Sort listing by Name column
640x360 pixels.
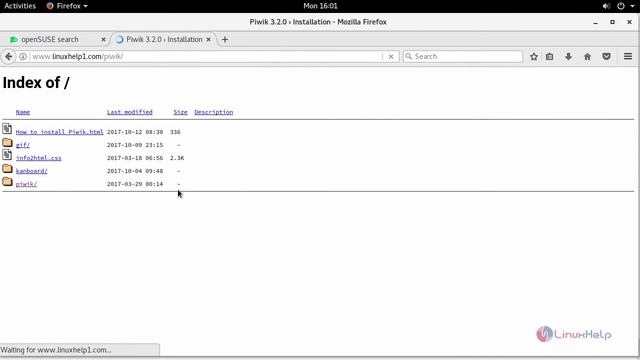point(23,112)
